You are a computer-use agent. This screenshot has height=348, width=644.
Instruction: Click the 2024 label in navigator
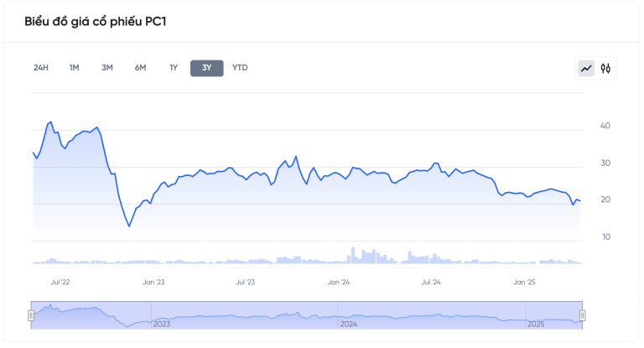click(349, 324)
